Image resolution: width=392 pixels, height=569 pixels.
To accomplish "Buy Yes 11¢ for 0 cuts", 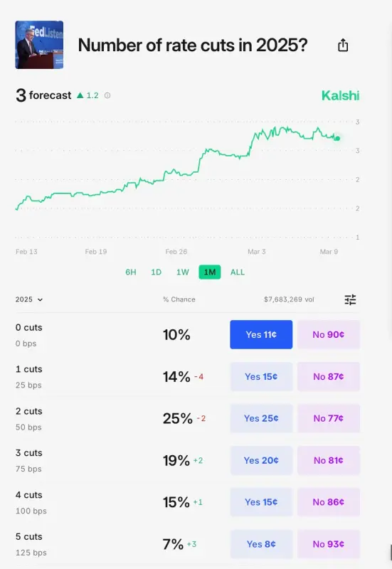I will click(x=261, y=334).
